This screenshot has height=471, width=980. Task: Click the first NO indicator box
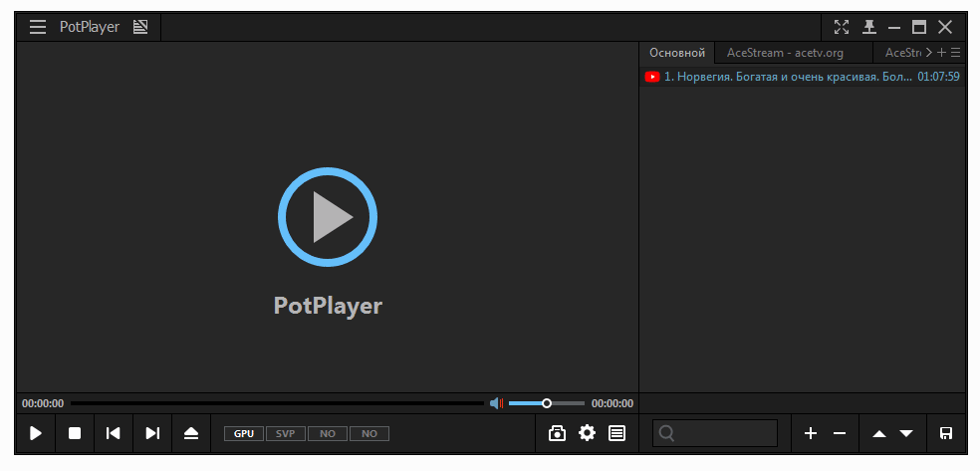[x=328, y=433]
